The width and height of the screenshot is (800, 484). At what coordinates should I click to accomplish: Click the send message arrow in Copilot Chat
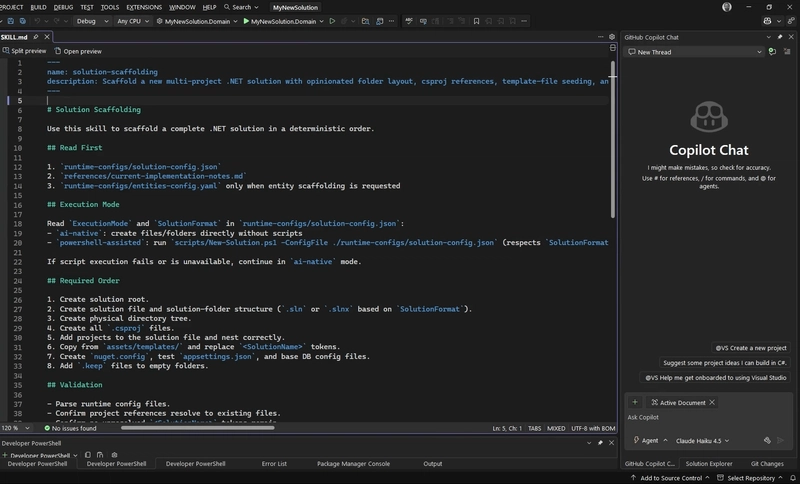(782, 440)
